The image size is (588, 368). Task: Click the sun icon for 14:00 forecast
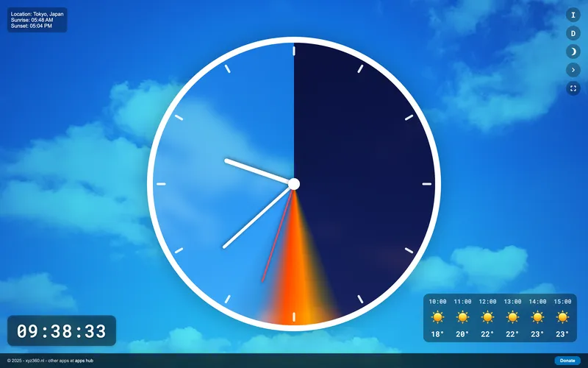537,317
